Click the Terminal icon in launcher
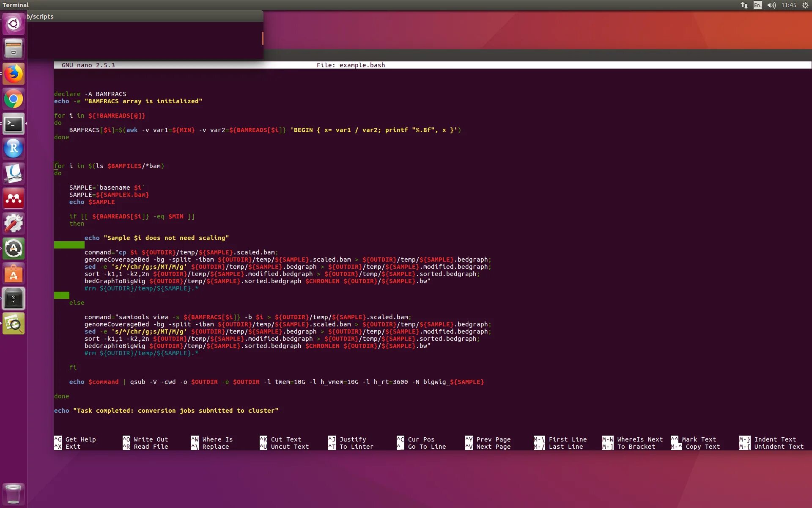The image size is (812, 508). coord(14,124)
